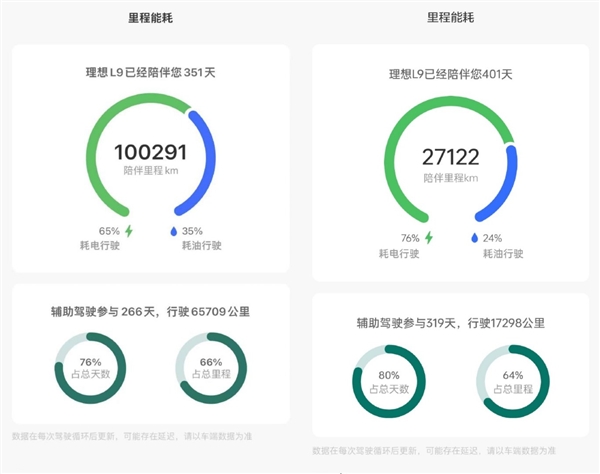This screenshot has width=600, height=474.
Task: Open the 64% 占总里程 donut chart
Action: click(x=513, y=380)
